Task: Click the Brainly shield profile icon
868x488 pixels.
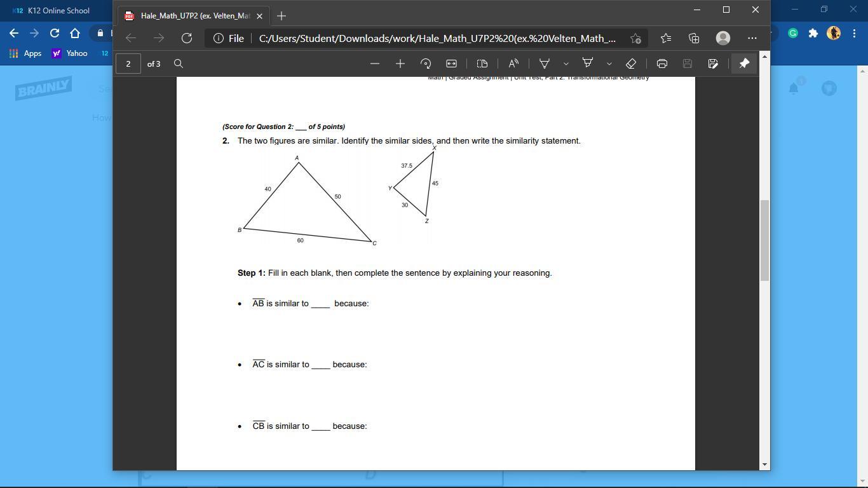Action: click(829, 88)
